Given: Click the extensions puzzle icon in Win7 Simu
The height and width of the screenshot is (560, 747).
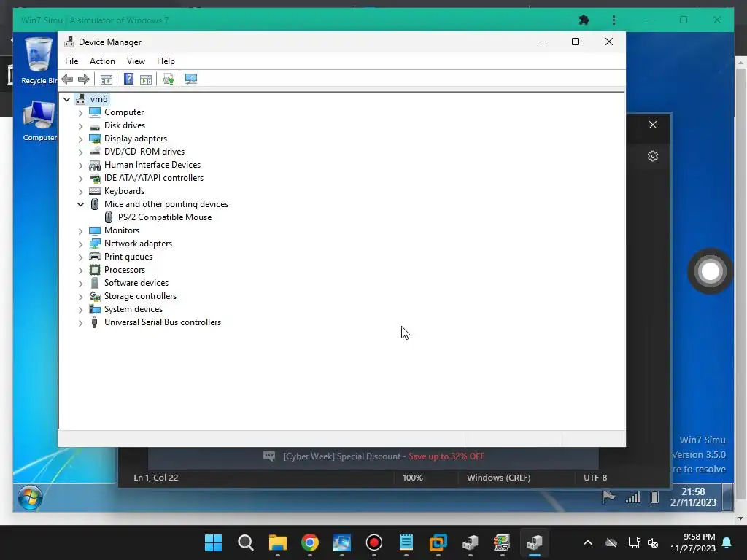Looking at the screenshot, I should point(584,20).
